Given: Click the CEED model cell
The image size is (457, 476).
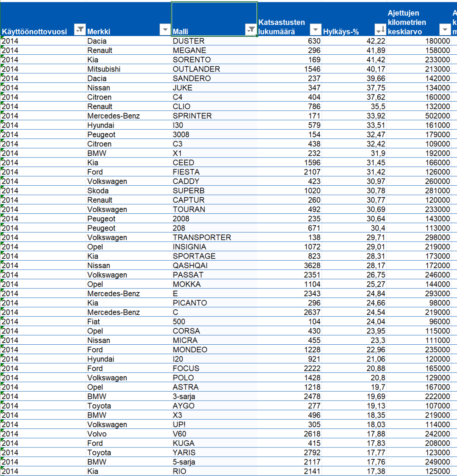Looking at the screenshot, I should click(x=214, y=163).
